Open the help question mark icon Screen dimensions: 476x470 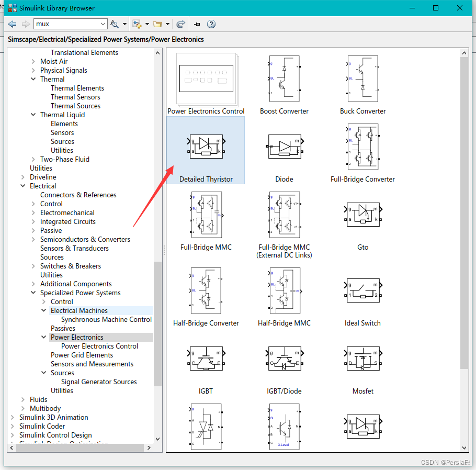coord(211,24)
